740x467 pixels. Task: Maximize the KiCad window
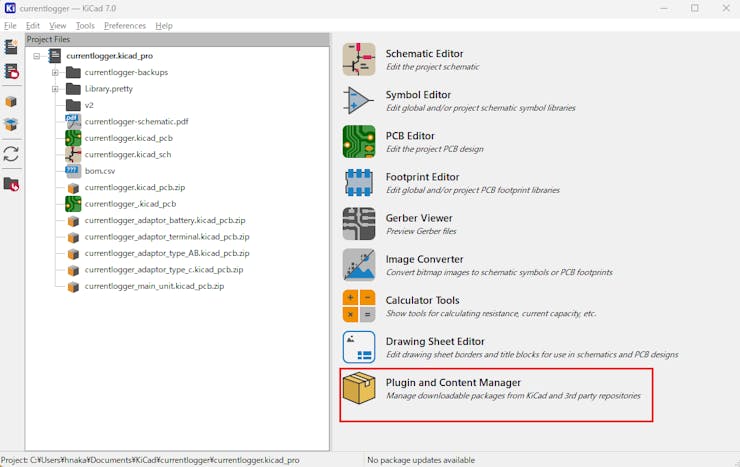695,8
